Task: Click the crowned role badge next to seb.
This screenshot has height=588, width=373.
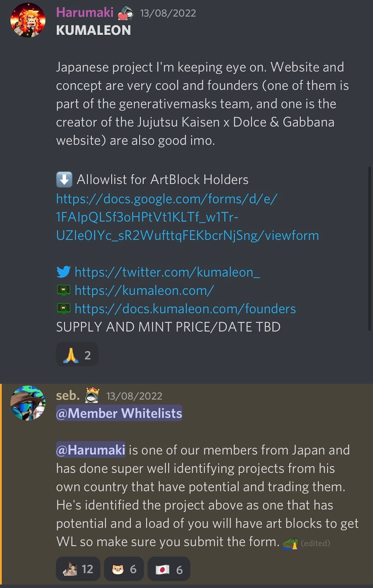Action: click(x=92, y=395)
